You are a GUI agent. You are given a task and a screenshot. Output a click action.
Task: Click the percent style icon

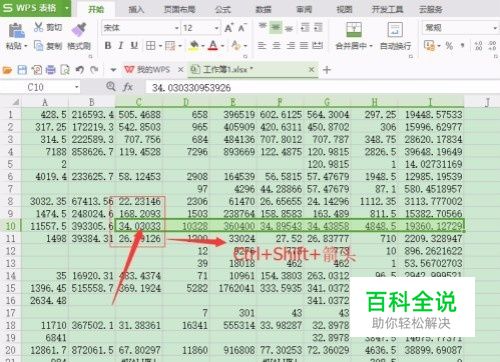pyautogui.click(x=449, y=46)
